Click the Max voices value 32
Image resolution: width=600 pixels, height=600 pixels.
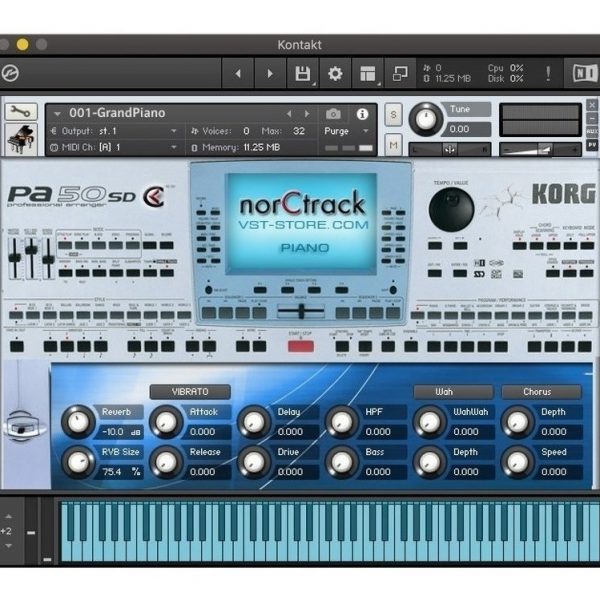click(298, 131)
